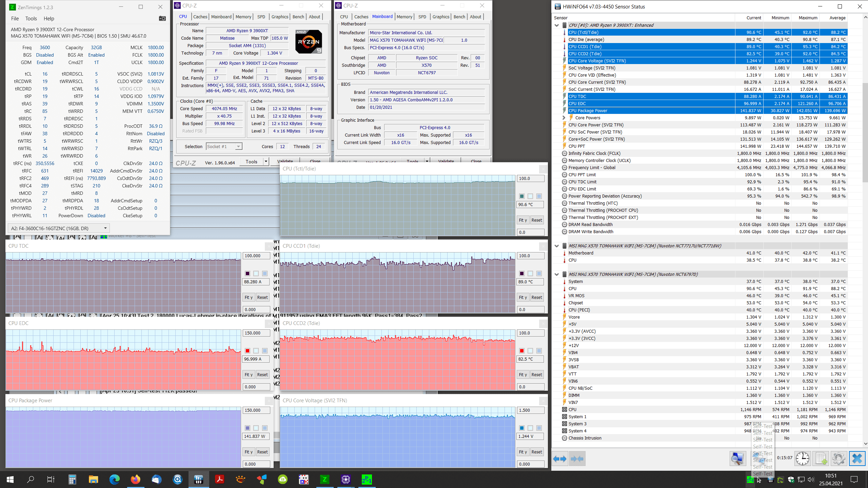Image resolution: width=868 pixels, height=488 pixels.
Task: Collapse the Nuvoton NCT6797D sensor group
Action: 556,274
